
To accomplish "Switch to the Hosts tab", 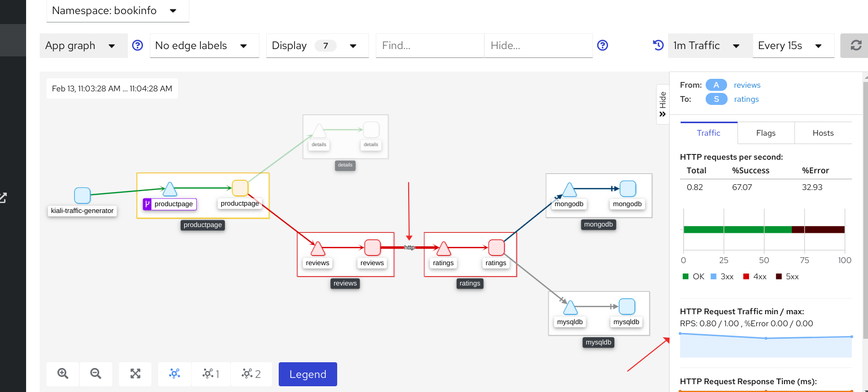I will [823, 133].
